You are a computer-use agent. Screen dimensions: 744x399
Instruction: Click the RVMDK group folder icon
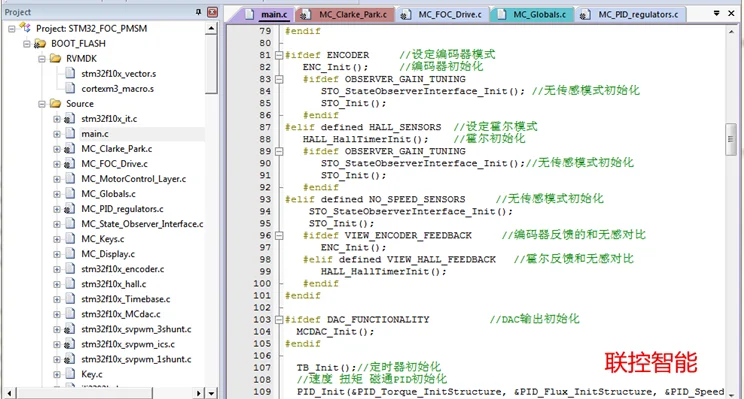(x=56, y=58)
